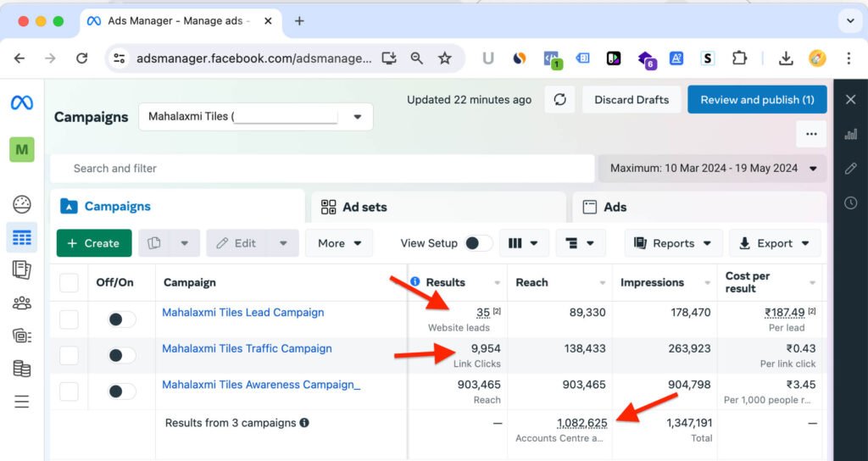
Task: Switch to the Ad sets tab
Action: (438, 207)
